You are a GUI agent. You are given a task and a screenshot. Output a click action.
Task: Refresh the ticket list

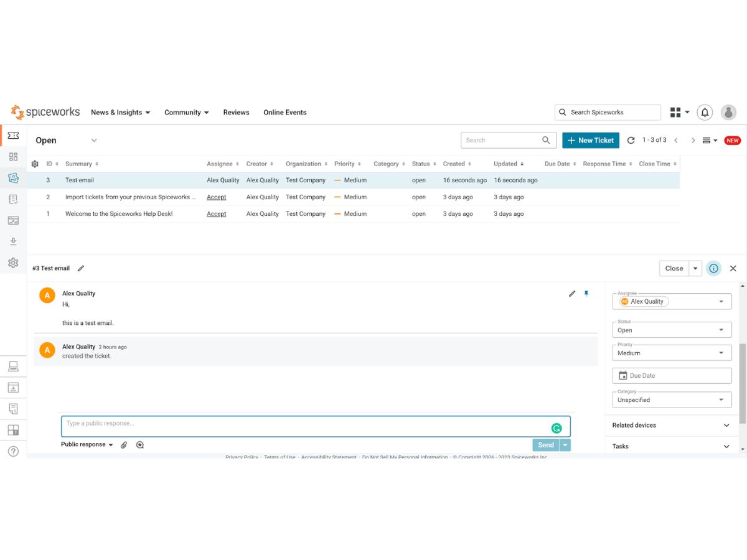[631, 141]
